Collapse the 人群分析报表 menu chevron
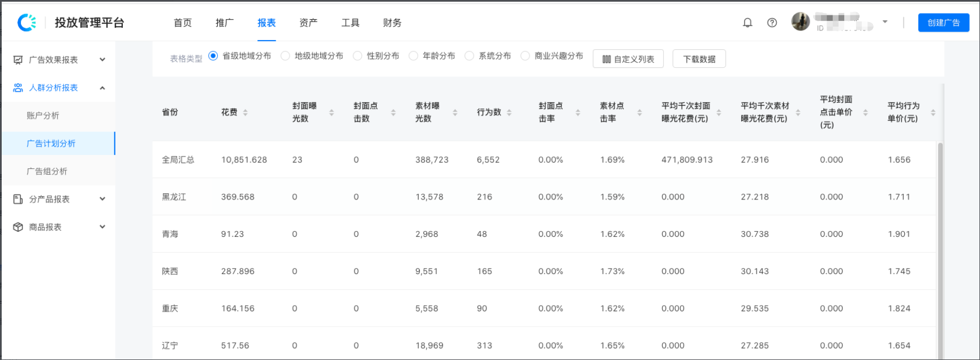980x360 pixels. pyautogui.click(x=102, y=88)
